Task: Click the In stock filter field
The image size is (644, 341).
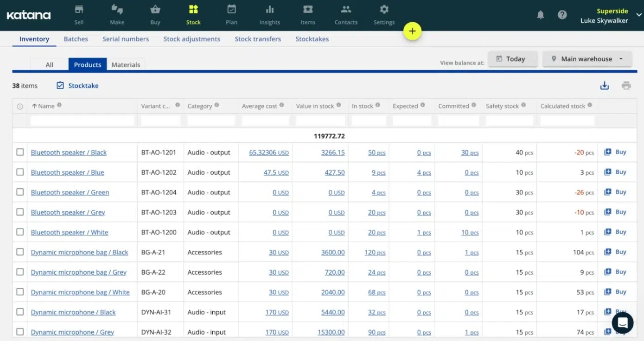Action: coord(369,121)
